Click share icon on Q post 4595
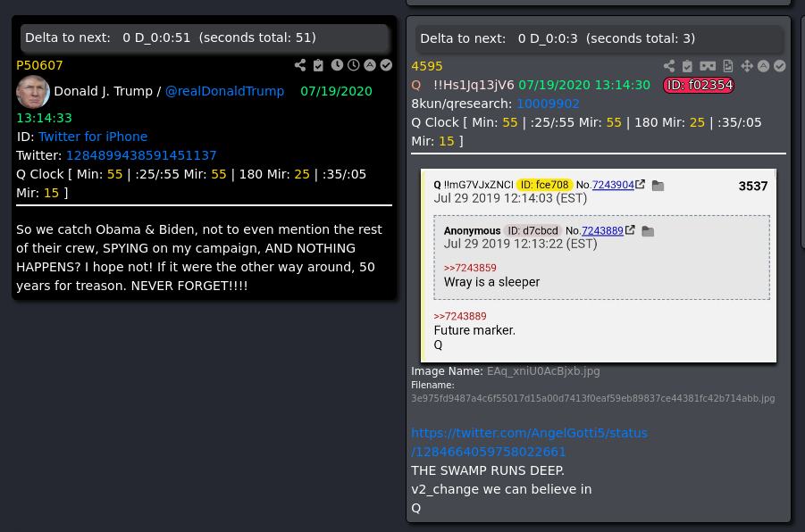 (x=669, y=66)
